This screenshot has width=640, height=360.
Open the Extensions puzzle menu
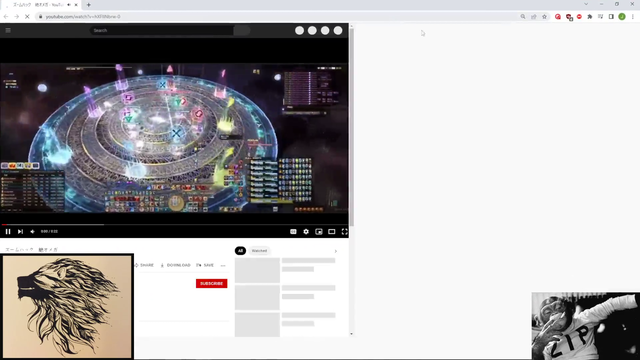pos(590,17)
